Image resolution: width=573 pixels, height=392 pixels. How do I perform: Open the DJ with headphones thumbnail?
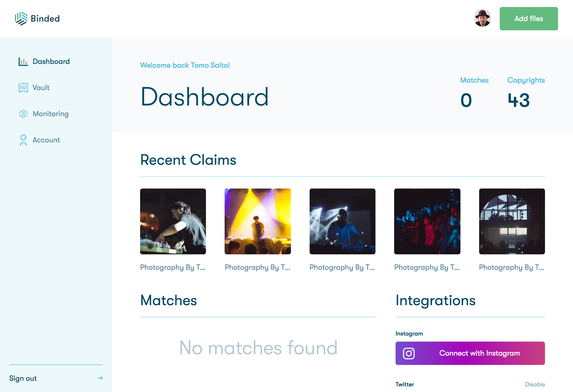coord(173,221)
